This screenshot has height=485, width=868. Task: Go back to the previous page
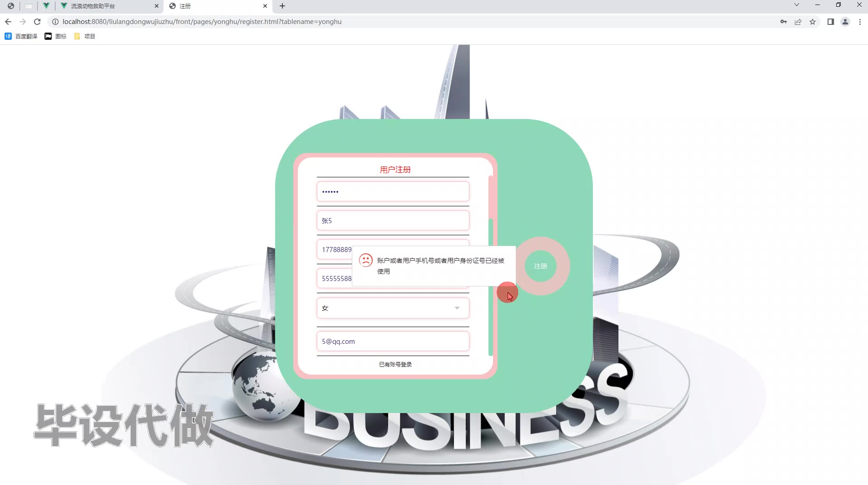8,22
